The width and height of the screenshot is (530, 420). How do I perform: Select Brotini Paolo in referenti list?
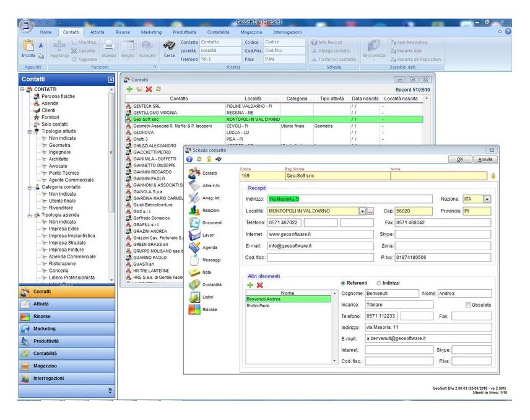(289, 305)
